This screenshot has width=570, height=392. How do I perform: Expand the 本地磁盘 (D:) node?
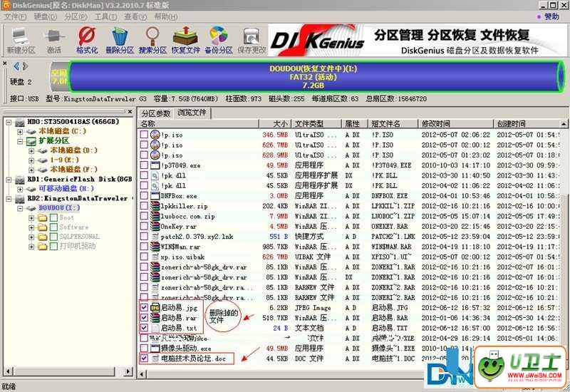[x=31, y=150]
